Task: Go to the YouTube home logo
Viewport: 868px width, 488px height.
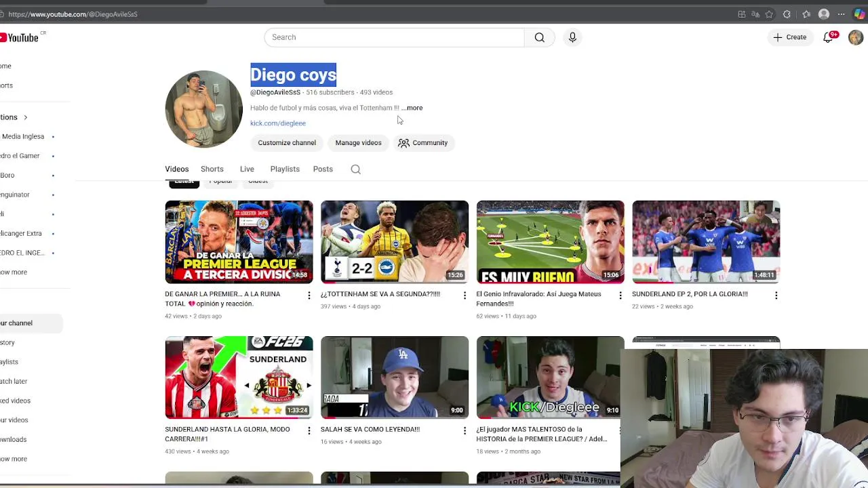Action: point(19,37)
